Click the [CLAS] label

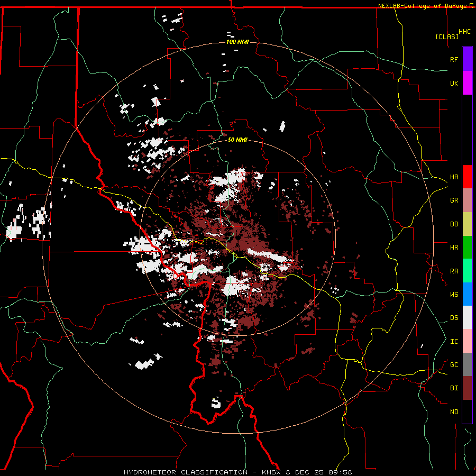447,36
